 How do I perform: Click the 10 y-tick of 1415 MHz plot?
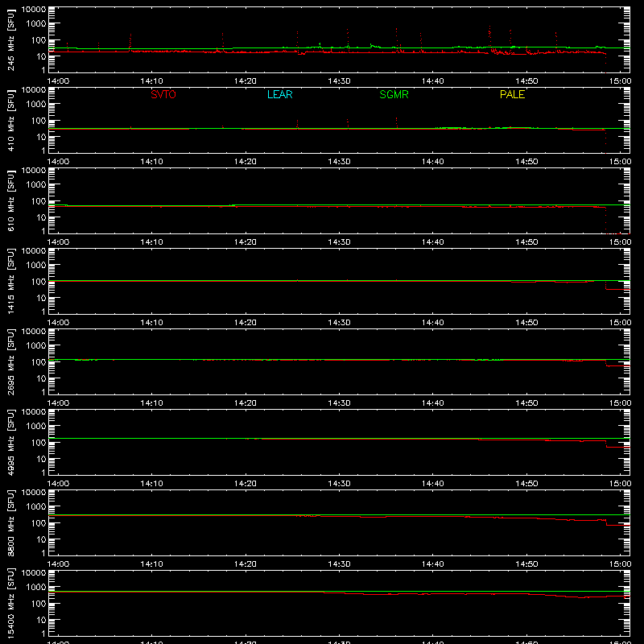tap(41, 298)
